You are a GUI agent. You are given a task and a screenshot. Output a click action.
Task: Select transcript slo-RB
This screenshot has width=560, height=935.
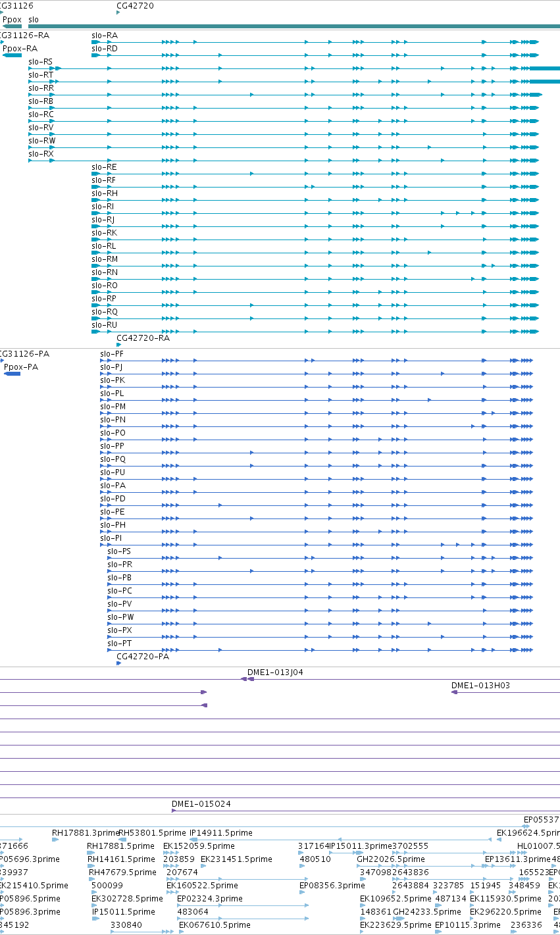[x=41, y=101]
